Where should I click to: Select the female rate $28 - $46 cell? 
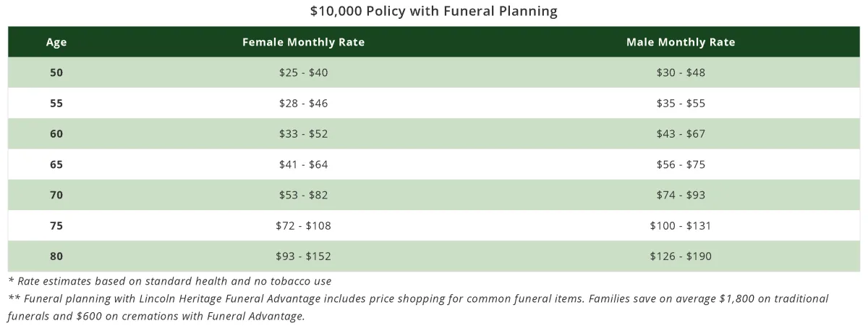point(303,103)
